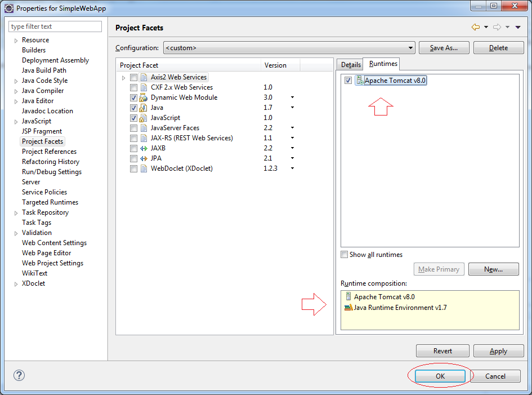532x395 pixels.
Task: Focus the type filter text field
Action: click(x=55, y=26)
